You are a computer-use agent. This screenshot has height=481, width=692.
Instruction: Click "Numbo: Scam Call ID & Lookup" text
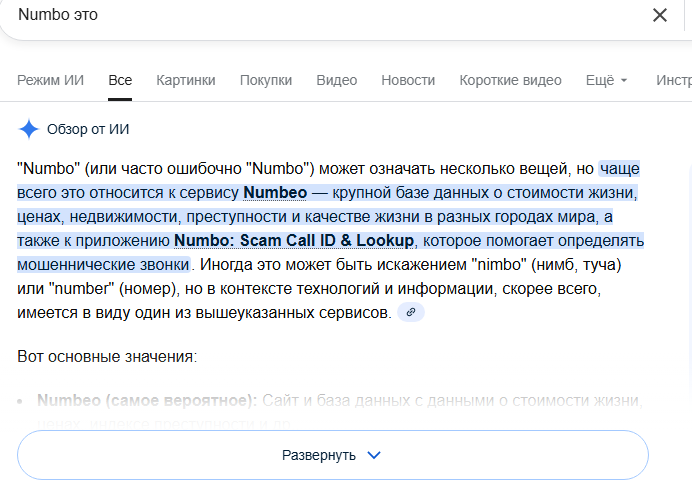[x=294, y=240]
